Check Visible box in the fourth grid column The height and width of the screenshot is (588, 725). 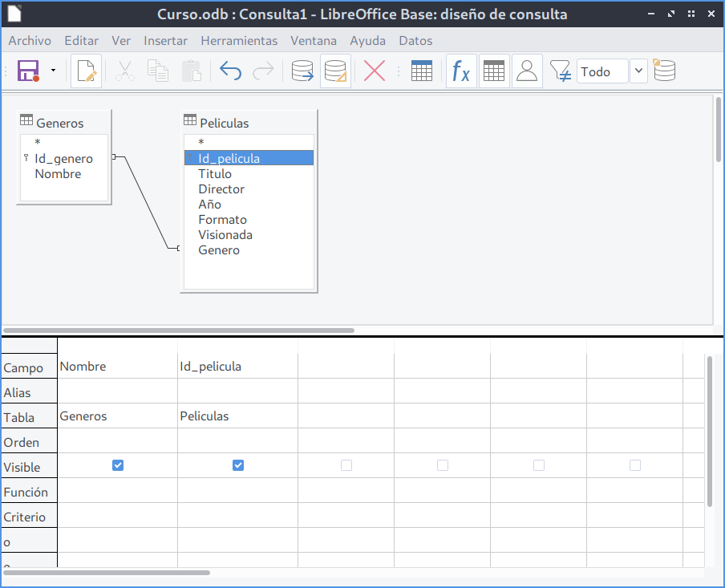pyautogui.click(x=443, y=465)
